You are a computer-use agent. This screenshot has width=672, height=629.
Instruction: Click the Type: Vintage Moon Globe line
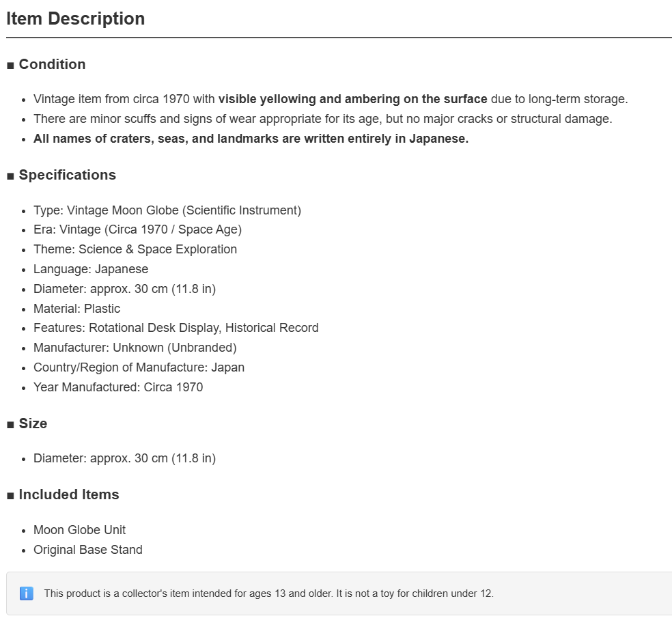(x=167, y=210)
